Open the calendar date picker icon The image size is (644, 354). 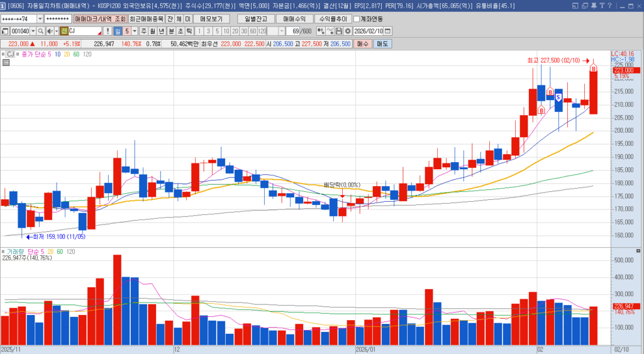click(x=387, y=31)
